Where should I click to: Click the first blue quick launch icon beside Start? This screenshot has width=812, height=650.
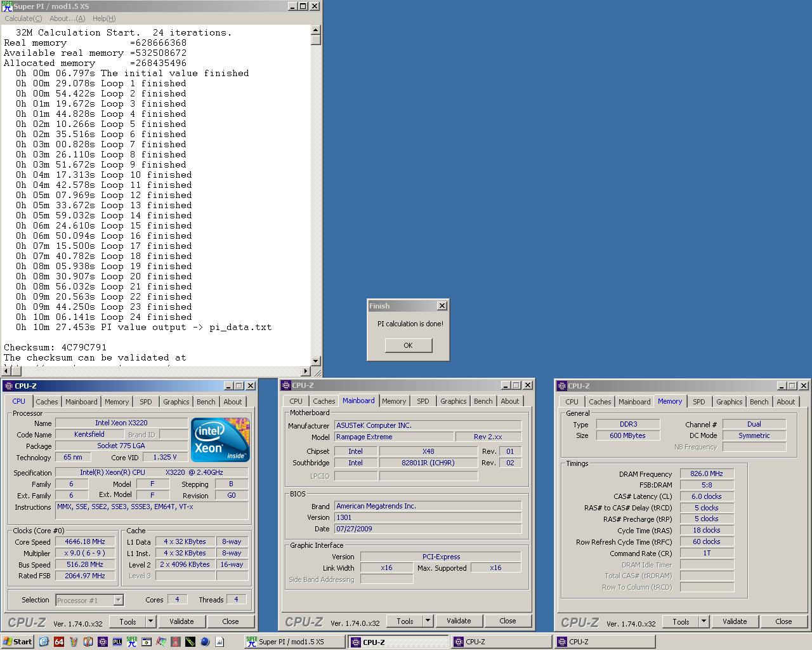(44, 642)
